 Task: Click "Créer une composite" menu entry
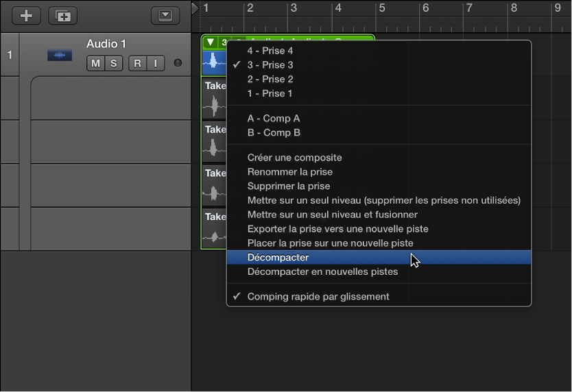click(x=294, y=158)
